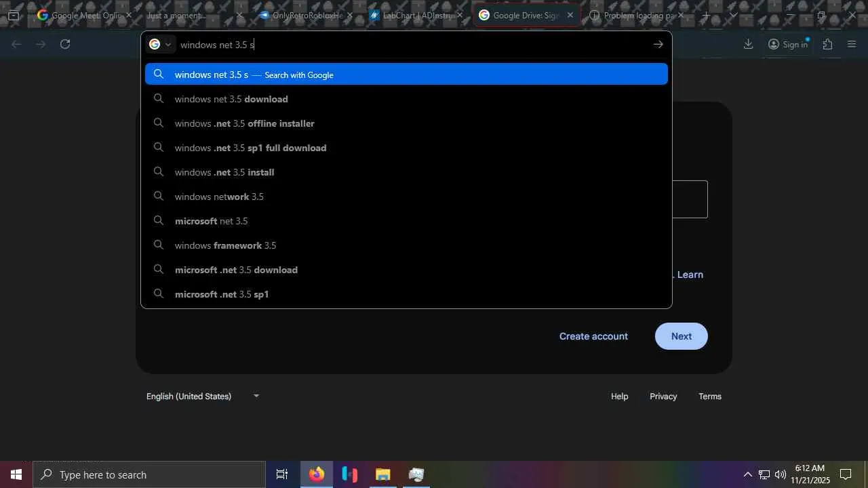
Task: Select suggestion 'microsoft net 3.5'
Action: (x=406, y=221)
